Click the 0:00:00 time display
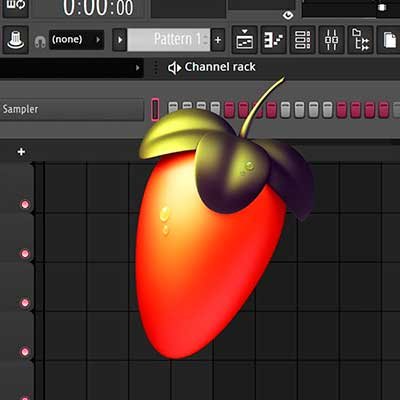 (99, 7)
